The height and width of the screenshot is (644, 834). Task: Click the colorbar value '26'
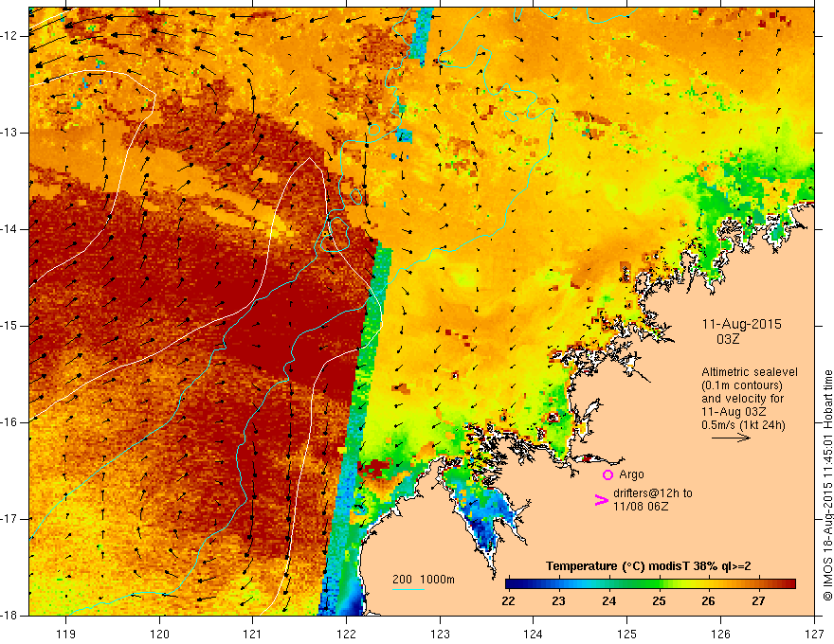coord(709,601)
